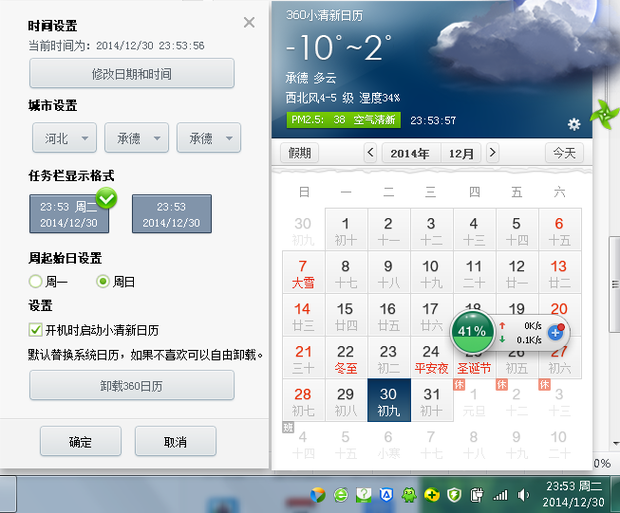Go to next month arrow

[492, 152]
